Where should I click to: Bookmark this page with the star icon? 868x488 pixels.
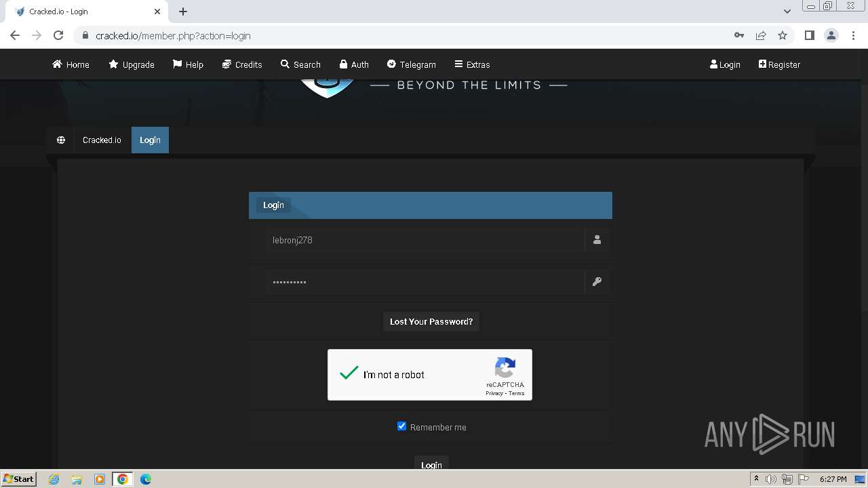pos(783,35)
